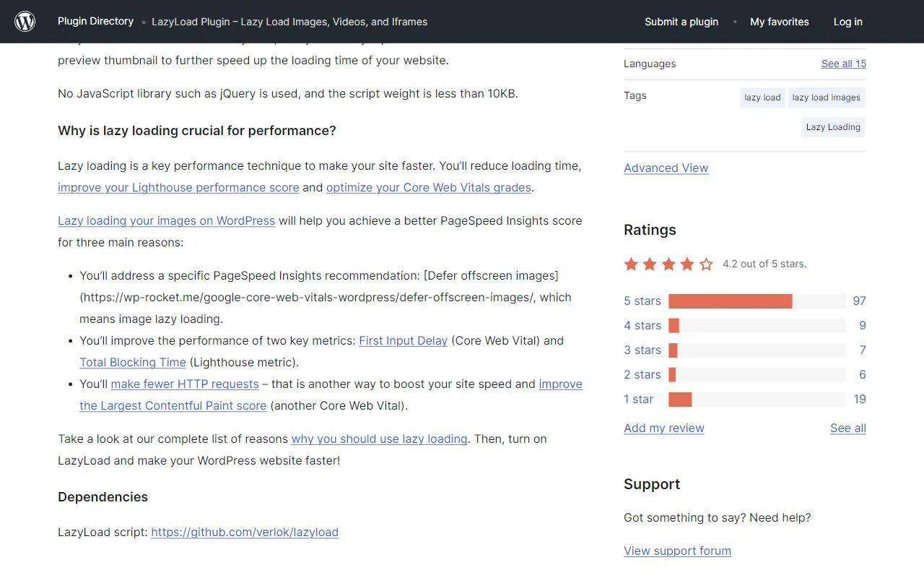The height and width of the screenshot is (578, 924).
Task: Open 'Lazy loading your images on WordPress' link
Action: coord(166,220)
